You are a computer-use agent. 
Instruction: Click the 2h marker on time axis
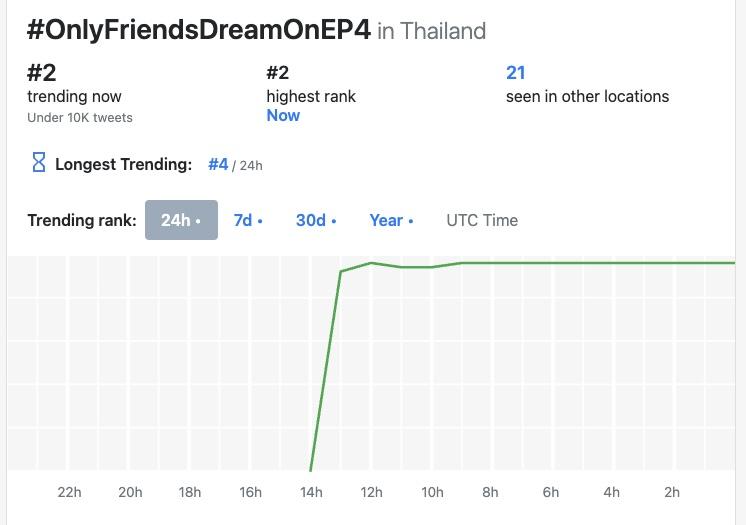coord(672,492)
